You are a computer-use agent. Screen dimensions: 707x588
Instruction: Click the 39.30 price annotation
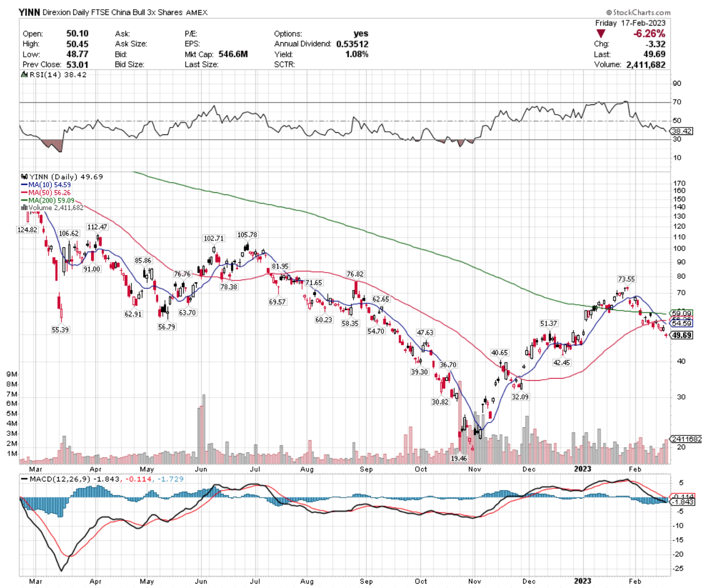point(419,372)
